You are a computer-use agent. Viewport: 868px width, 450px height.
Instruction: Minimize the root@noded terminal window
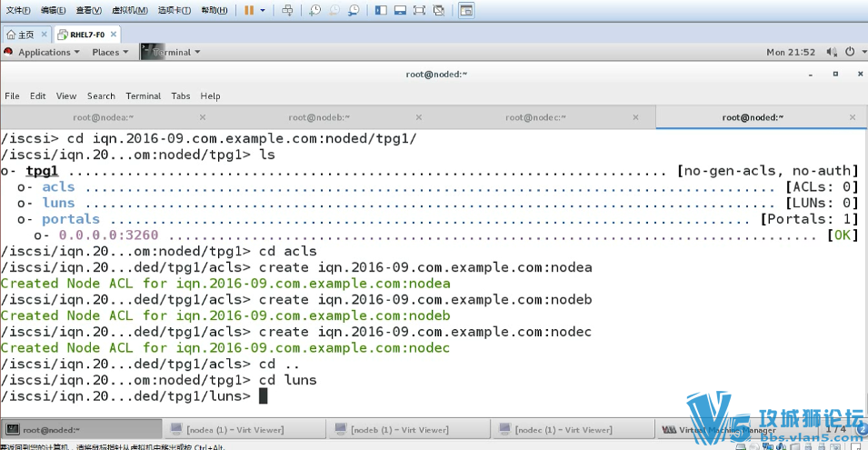(x=811, y=75)
